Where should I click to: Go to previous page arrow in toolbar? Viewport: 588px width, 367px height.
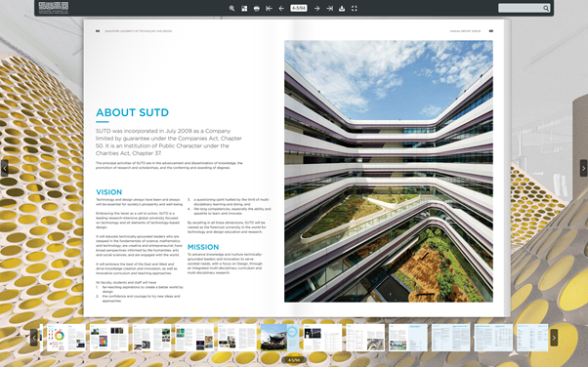(x=281, y=8)
